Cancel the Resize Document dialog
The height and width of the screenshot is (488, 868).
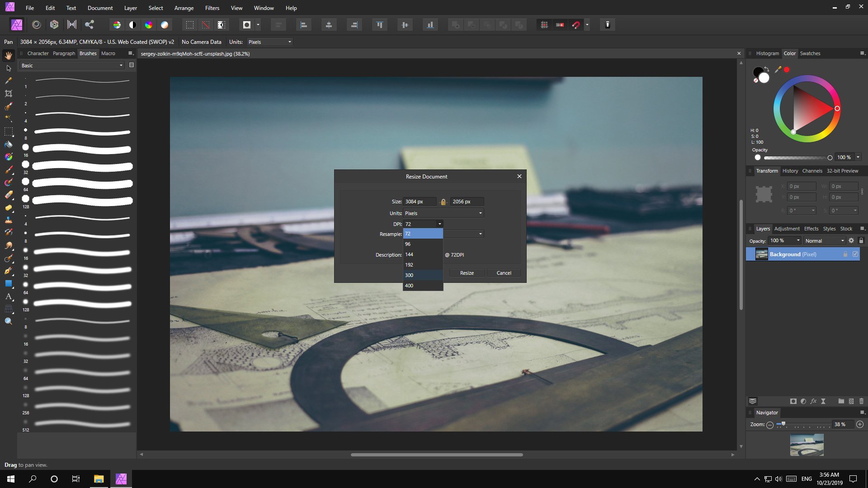[504, 272]
